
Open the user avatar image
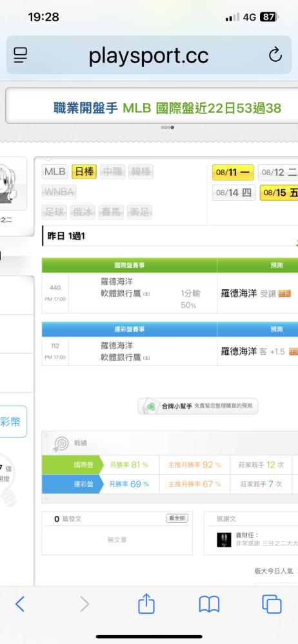(x=13, y=184)
